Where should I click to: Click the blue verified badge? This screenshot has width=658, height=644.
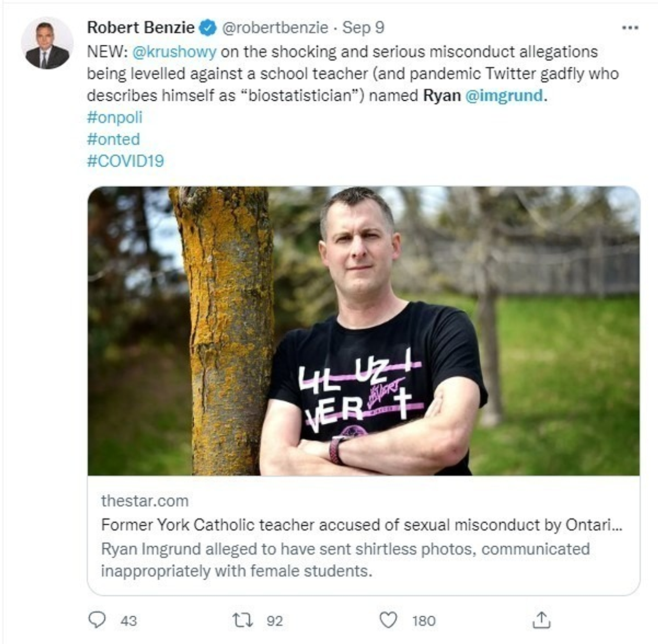(208, 28)
